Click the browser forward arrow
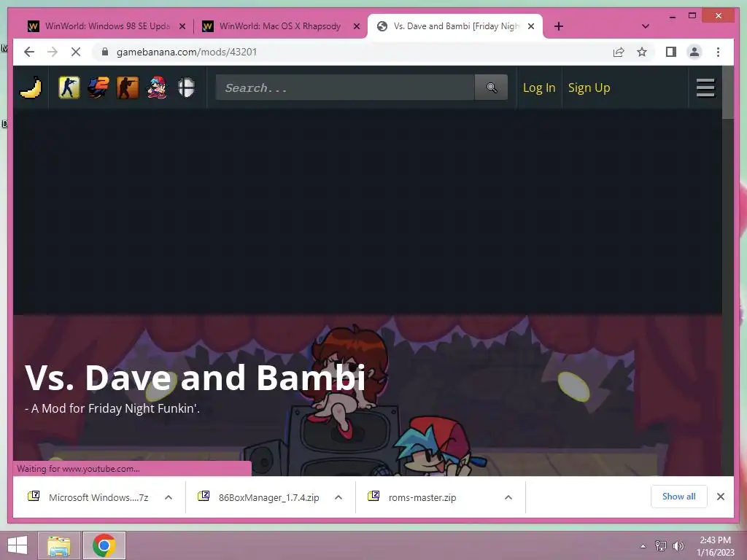 pyautogui.click(x=53, y=52)
